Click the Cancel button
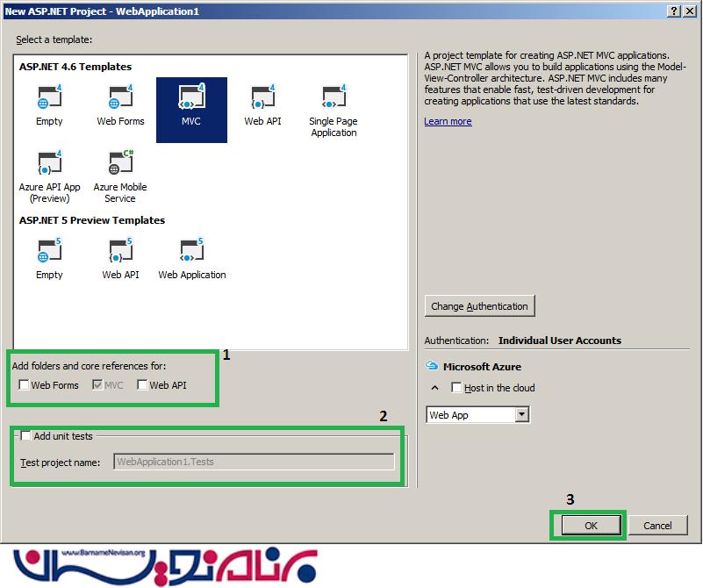 [x=657, y=526]
